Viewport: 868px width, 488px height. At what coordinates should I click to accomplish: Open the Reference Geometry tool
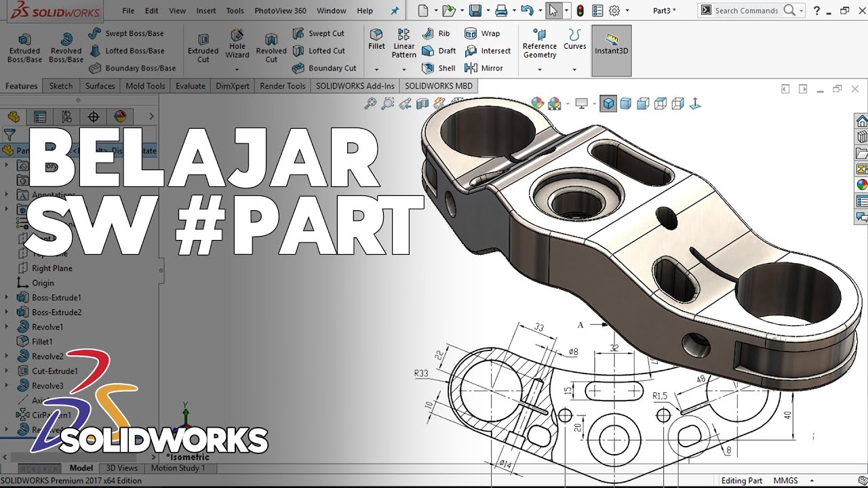click(x=540, y=44)
